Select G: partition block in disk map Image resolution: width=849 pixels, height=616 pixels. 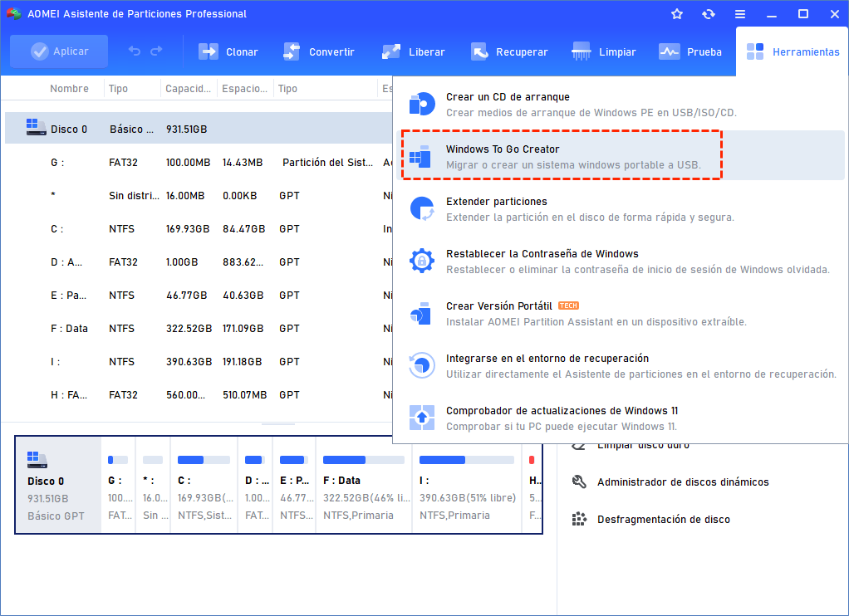click(x=119, y=485)
